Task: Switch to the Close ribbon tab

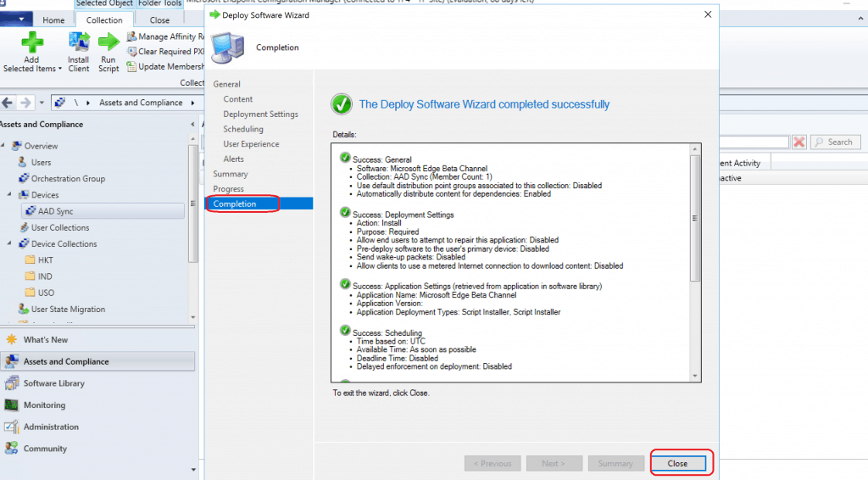Action: pyautogui.click(x=159, y=20)
